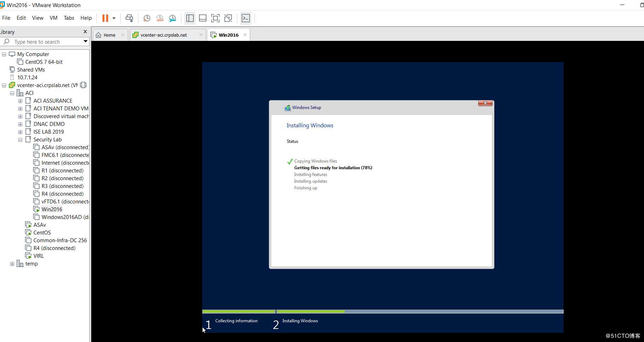The height and width of the screenshot is (342, 644).
Task: Click the Collecting information progress bar
Action: click(239, 312)
